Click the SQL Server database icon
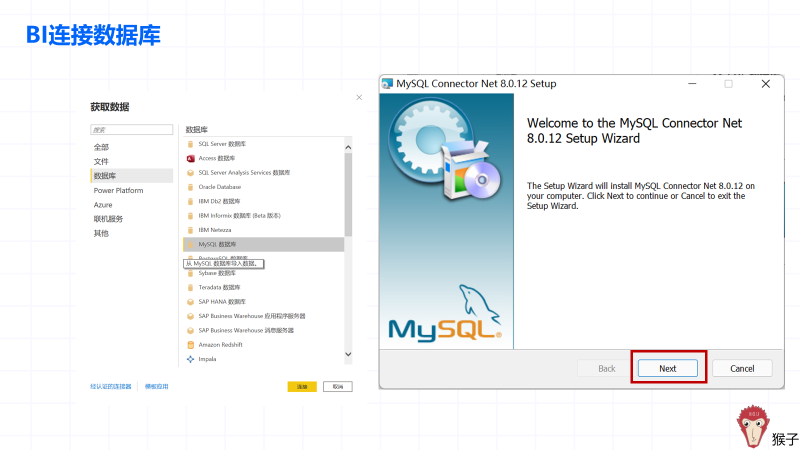800x450 pixels. click(190, 144)
